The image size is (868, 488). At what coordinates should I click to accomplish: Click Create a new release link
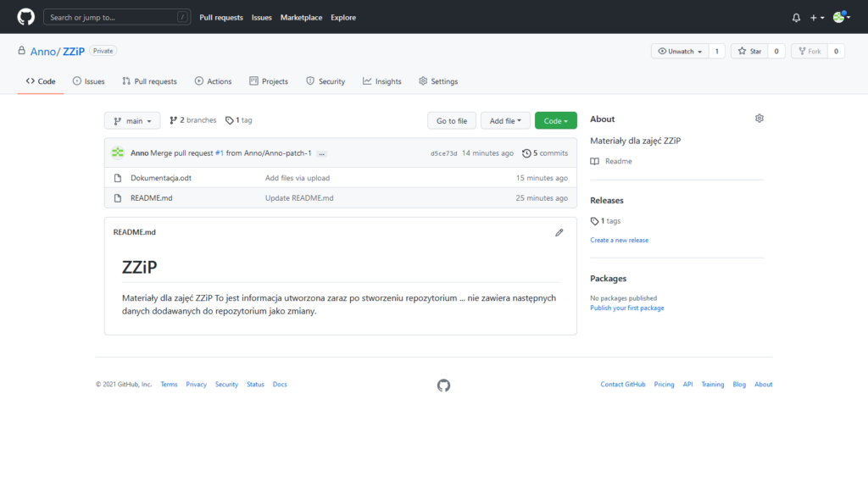(619, 240)
